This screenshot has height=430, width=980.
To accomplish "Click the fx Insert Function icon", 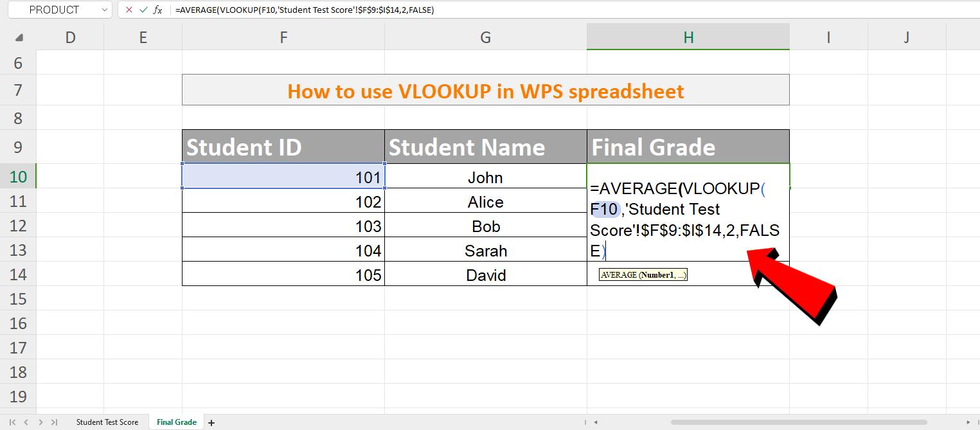I will tap(156, 10).
